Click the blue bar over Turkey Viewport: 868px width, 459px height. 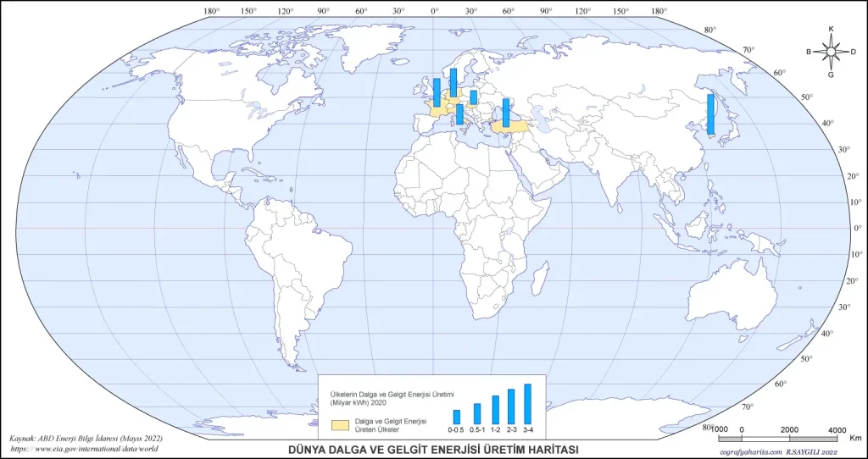[505, 113]
